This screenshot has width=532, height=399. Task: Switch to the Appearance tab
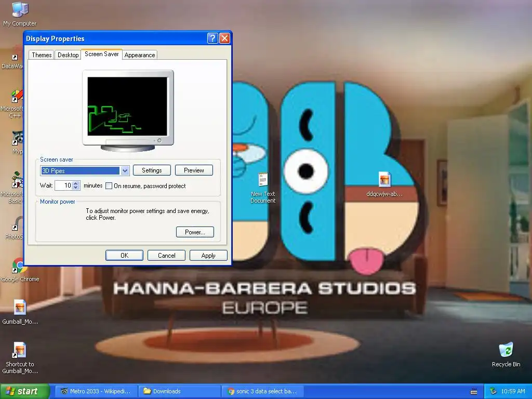point(139,55)
